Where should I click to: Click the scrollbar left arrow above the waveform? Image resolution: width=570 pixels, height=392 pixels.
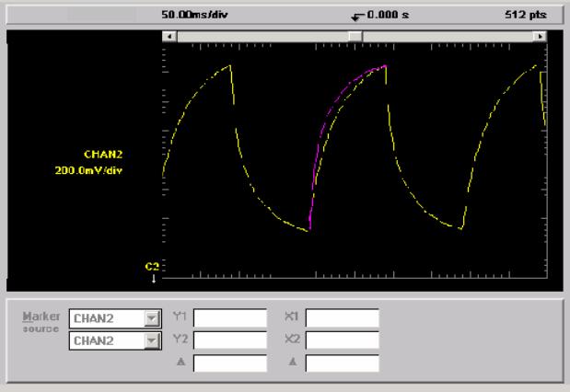pyautogui.click(x=167, y=36)
